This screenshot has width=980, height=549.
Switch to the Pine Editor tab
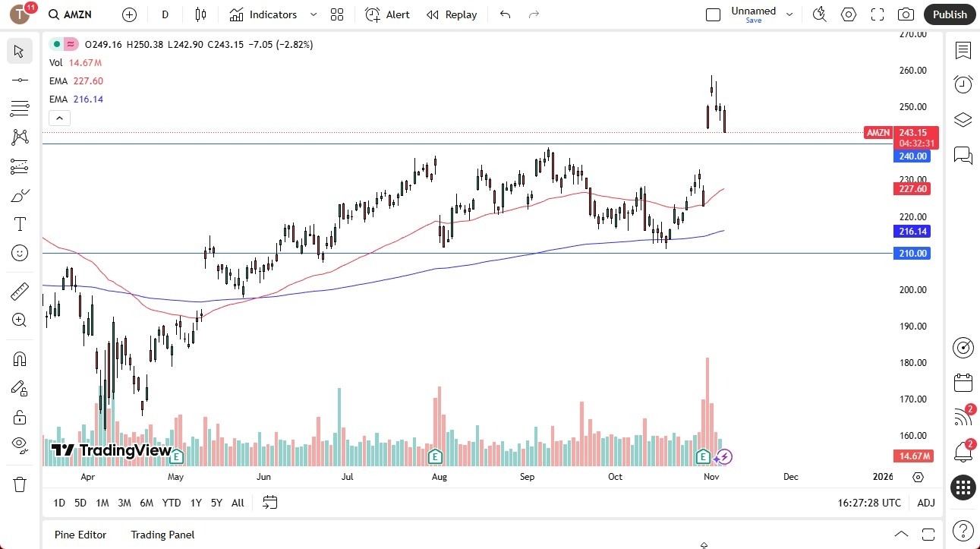80,535
